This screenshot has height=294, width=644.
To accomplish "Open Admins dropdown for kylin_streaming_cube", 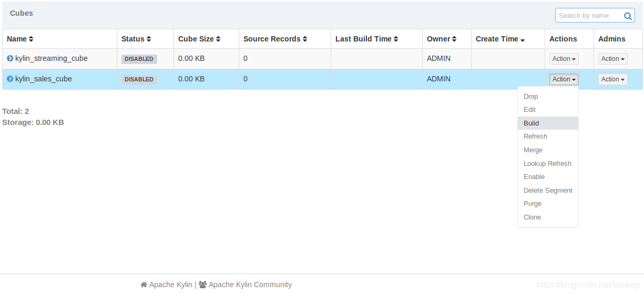I will tap(613, 59).
